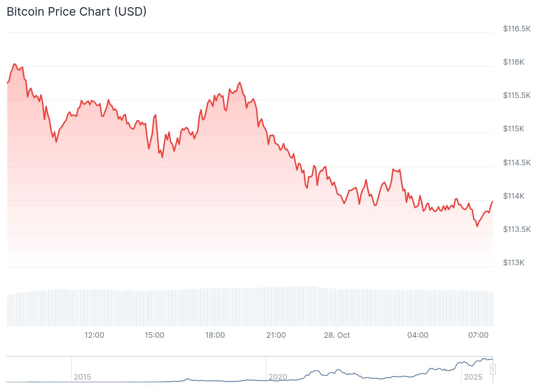
Task: Click the 07:00 time axis label
Action: click(478, 335)
